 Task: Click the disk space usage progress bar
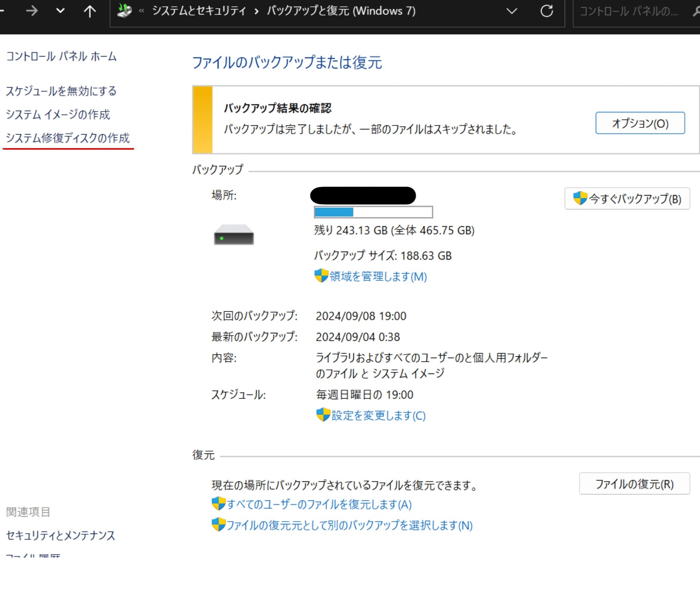373,212
